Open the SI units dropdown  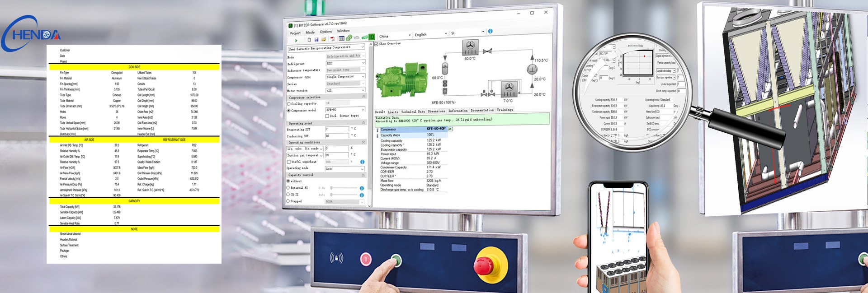pos(467,33)
